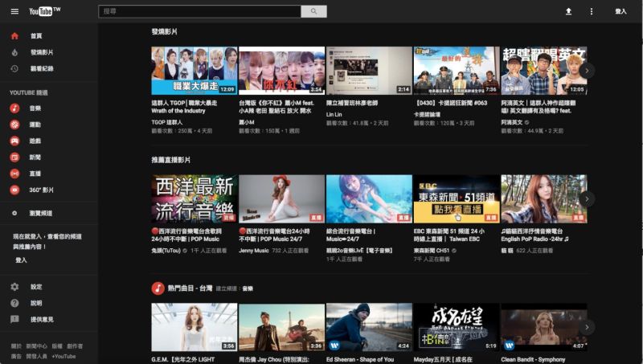Click the 關於 footer link
Image resolution: width=643 pixels, height=364 pixels.
point(16,346)
